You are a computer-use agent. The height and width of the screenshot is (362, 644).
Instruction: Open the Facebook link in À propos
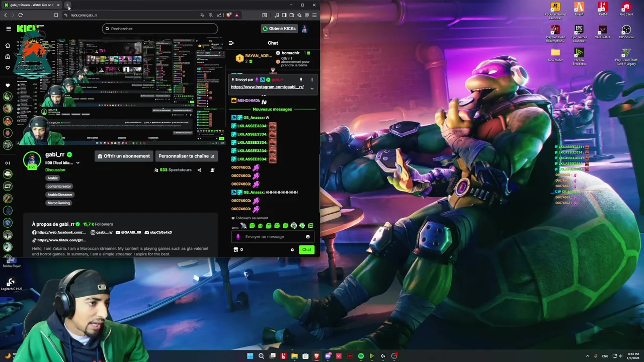click(x=59, y=232)
